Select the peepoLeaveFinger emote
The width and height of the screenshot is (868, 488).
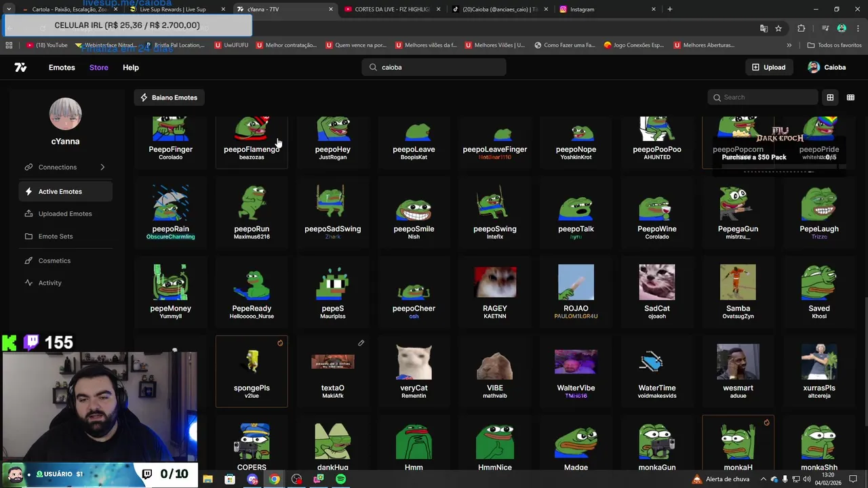(x=495, y=141)
